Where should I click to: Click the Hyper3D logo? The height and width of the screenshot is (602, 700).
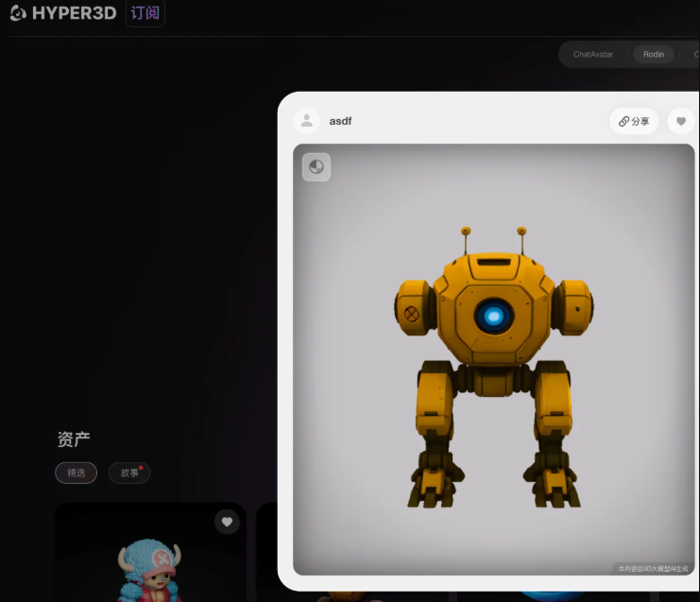point(63,13)
